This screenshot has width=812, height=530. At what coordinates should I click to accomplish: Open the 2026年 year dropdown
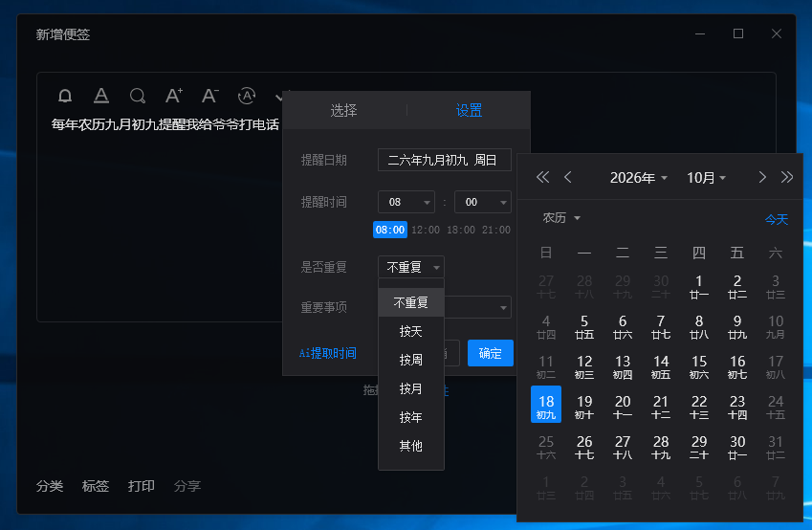coord(639,178)
